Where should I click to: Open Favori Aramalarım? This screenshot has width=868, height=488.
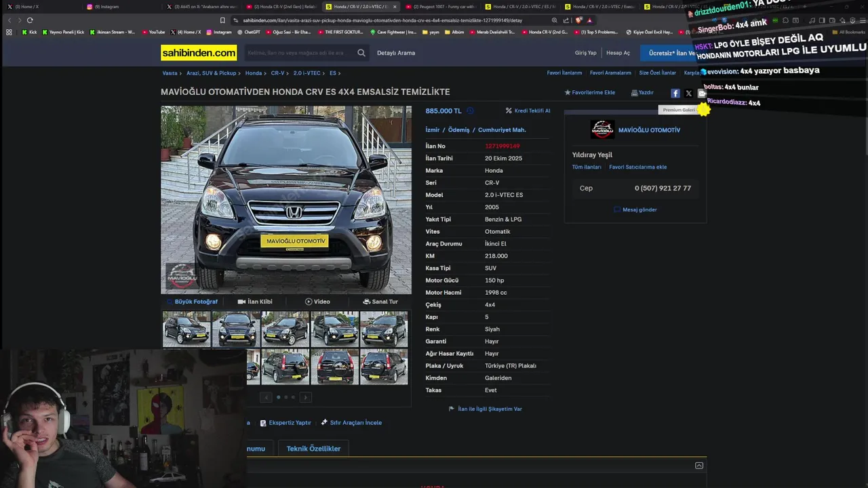tap(610, 73)
